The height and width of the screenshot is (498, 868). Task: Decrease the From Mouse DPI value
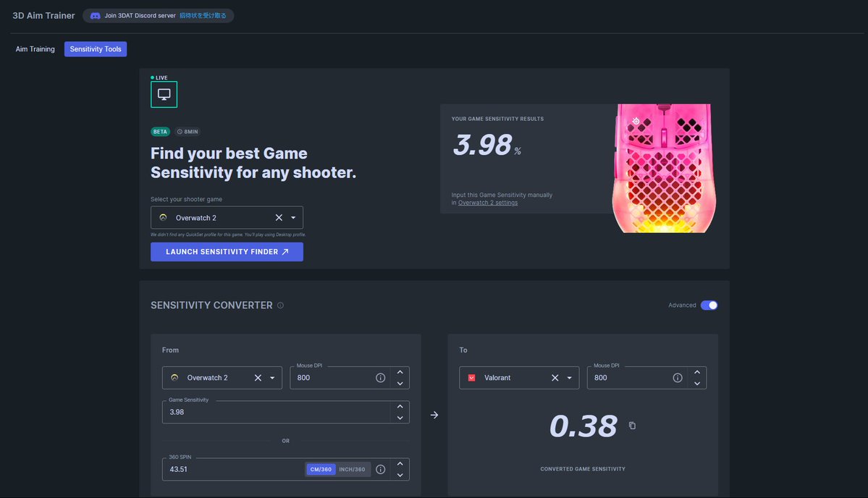click(x=400, y=384)
